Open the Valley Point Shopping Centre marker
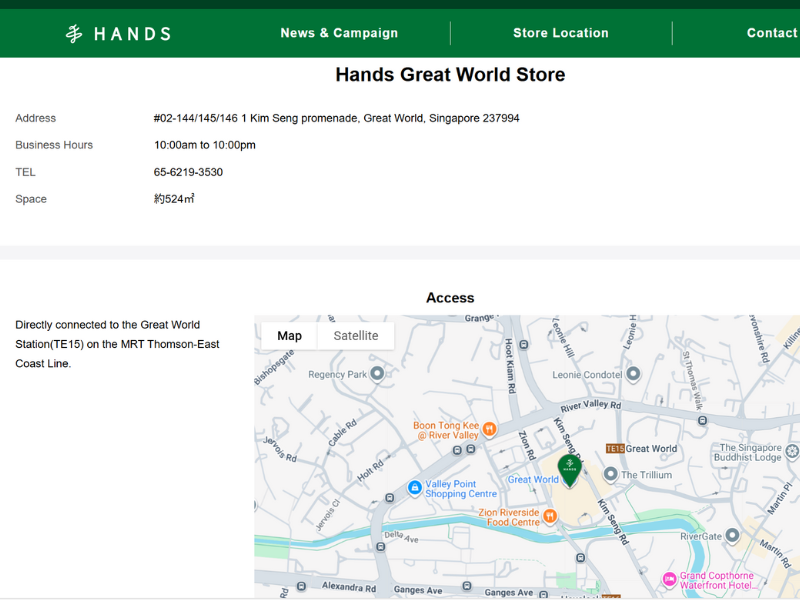Screen dimensions: 800x600 coord(414,488)
